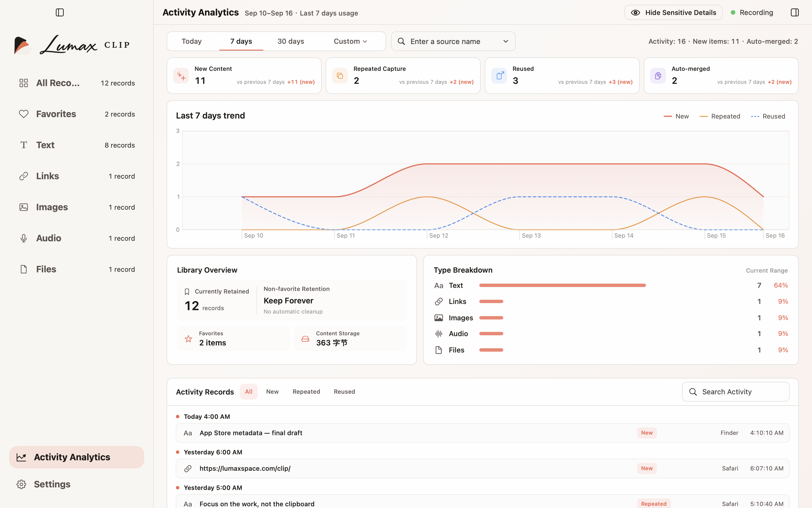Image resolution: width=812 pixels, height=508 pixels.
Task: Toggle the Repeated series in chart legend
Action: [x=720, y=116]
